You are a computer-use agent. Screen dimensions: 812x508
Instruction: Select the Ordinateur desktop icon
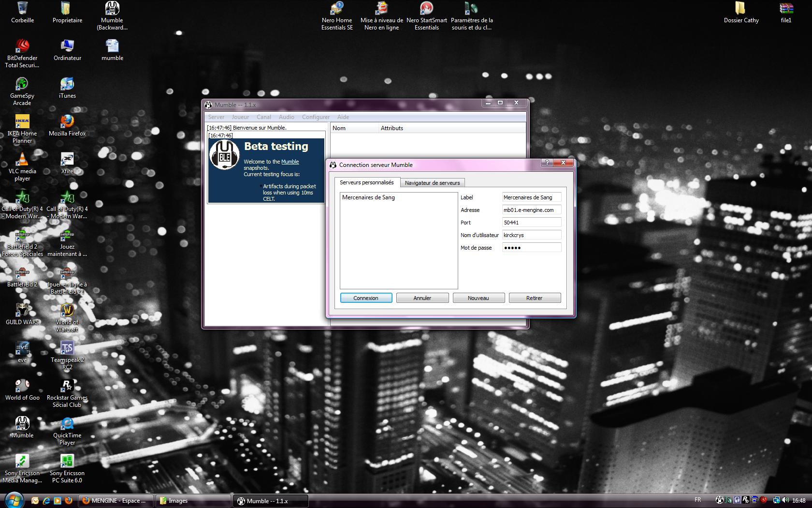(x=67, y=50)
